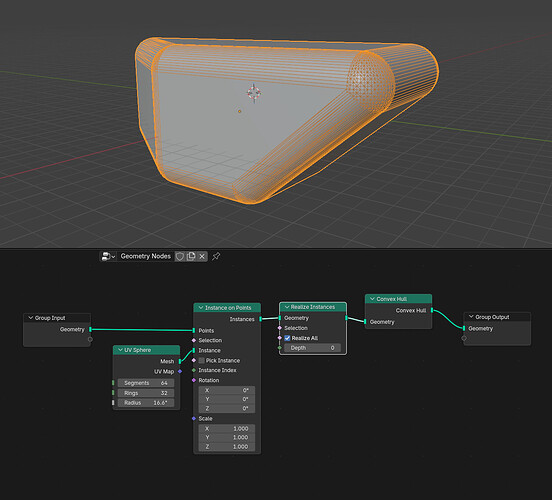This screenshot has height=500, width=552.
Task: Select the Realize Instances node header
Action: (313, 307)
